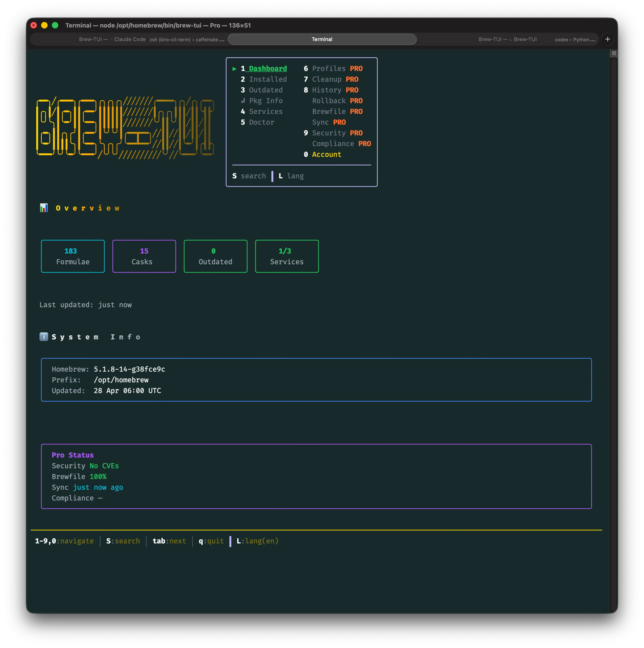Screen dimensions: 644x648
Task: Switch to the 'zsh (kiro-cli-term) caffeinate' tab
Action: click(187, 39)
